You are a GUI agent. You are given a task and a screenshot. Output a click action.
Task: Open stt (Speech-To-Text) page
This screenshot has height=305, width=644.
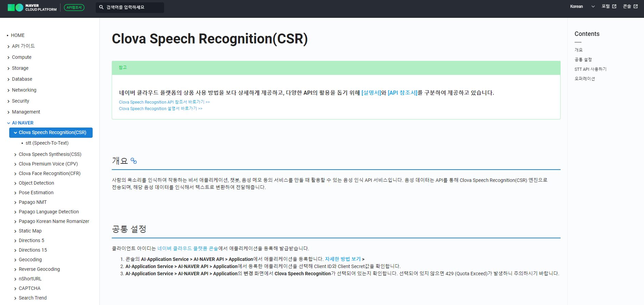click(47, 143)
